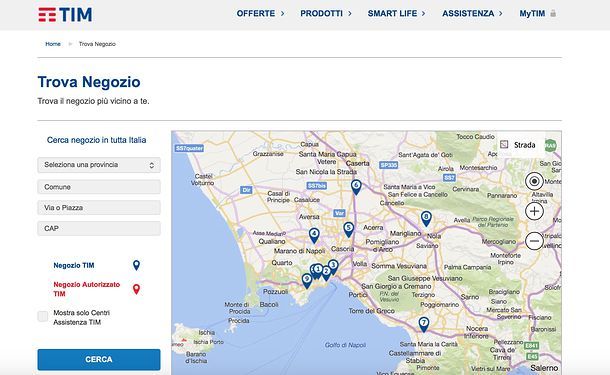Go to the Home breadcrumb link
Viewport: 610px width, 375px height.
tap(53, 44)
